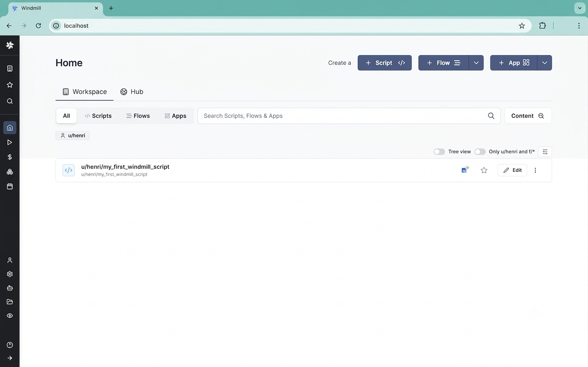Bookmark this page with the address bar star
588x367 pixels.
(x=522, y=26)
